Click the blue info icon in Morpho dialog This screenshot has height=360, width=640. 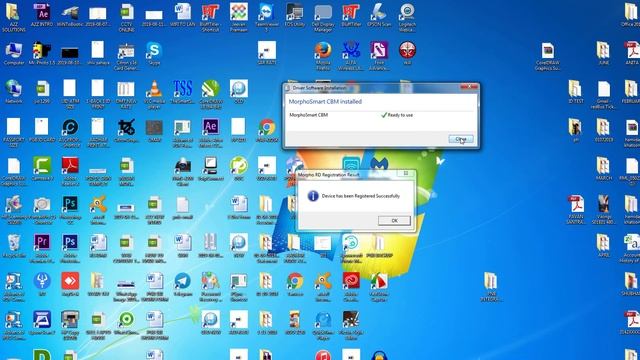(x=313, y=196)
